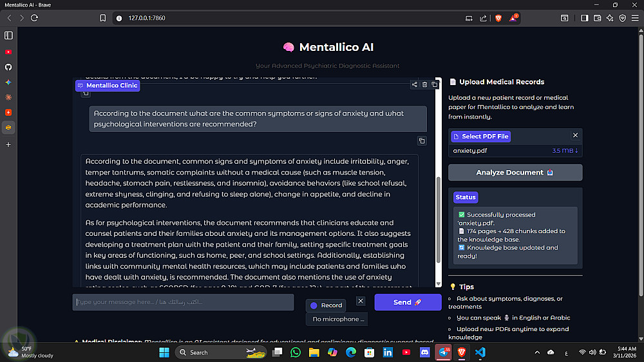644x362 pixels.
Task: Click the Upload Medical Records heading
Action: pyautogui.click(x=502, y=82)
